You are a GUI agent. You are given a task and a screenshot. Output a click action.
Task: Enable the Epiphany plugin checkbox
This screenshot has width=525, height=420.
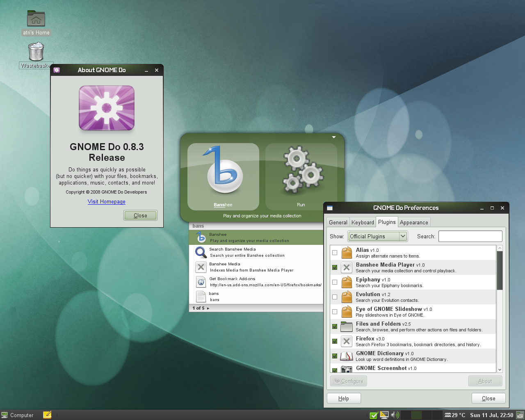point(335,282)
